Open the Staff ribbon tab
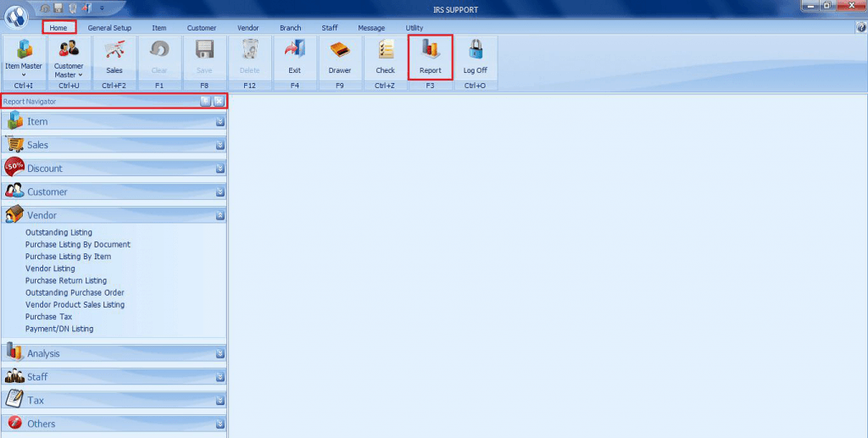This screenshot has width=868, height=438. pos(330,28)
